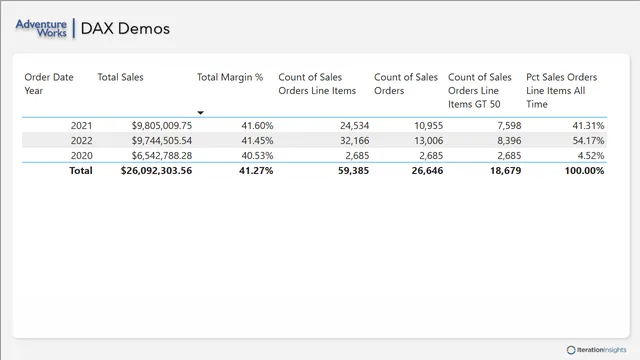Sort by Total Margin % column header
Screen dimensions: 640x360
(230, 77)
